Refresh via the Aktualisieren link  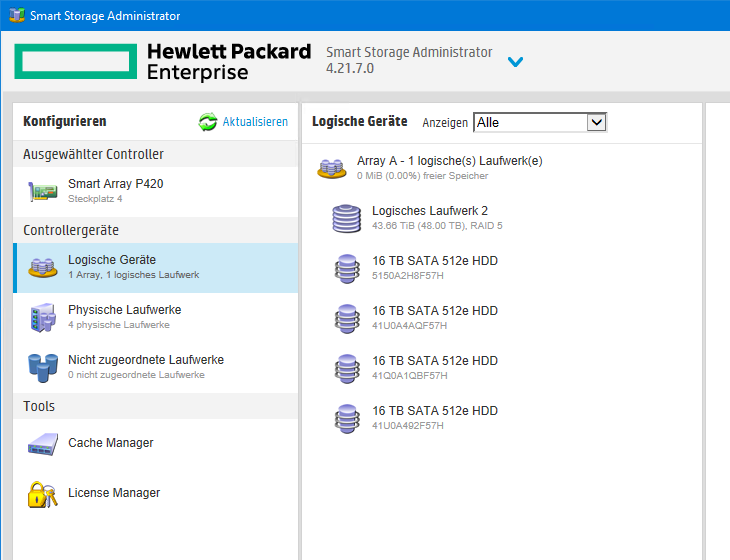(x=255, y=122)
